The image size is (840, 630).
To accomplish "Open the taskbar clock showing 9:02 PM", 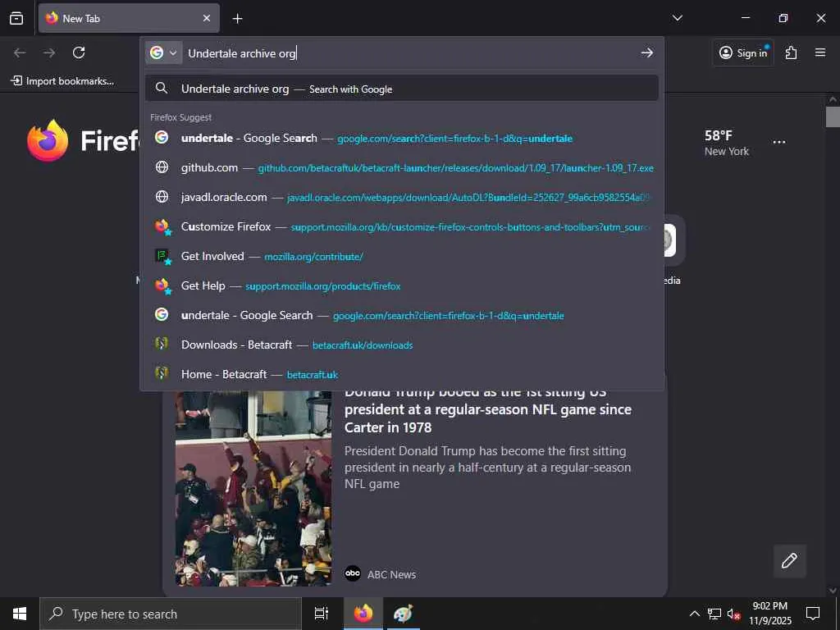I will pyautogui.click(x=769, y=614).
